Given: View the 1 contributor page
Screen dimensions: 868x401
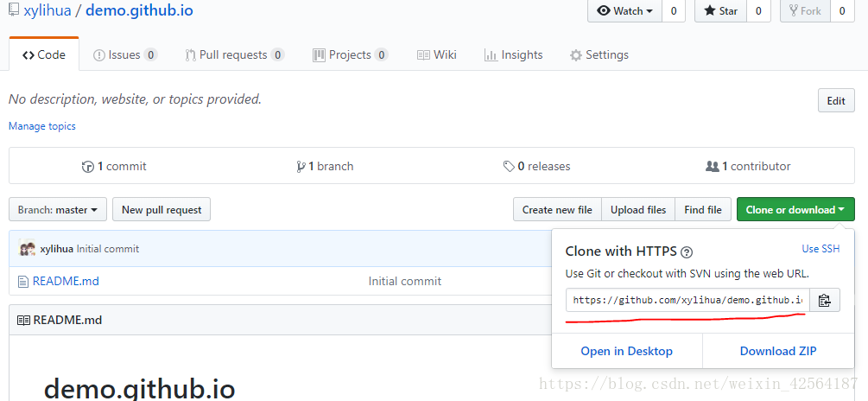Looking at the screenshot, I should click(748, 166).
